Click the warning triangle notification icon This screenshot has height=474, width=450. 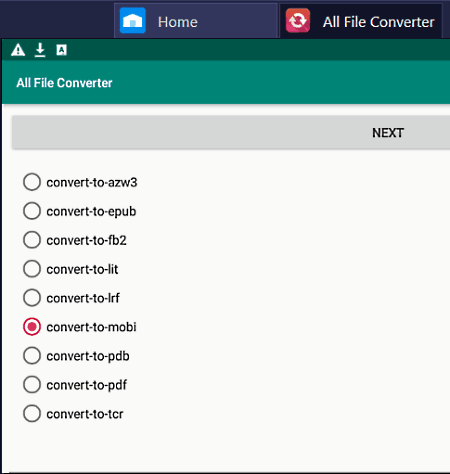[18, 50]
